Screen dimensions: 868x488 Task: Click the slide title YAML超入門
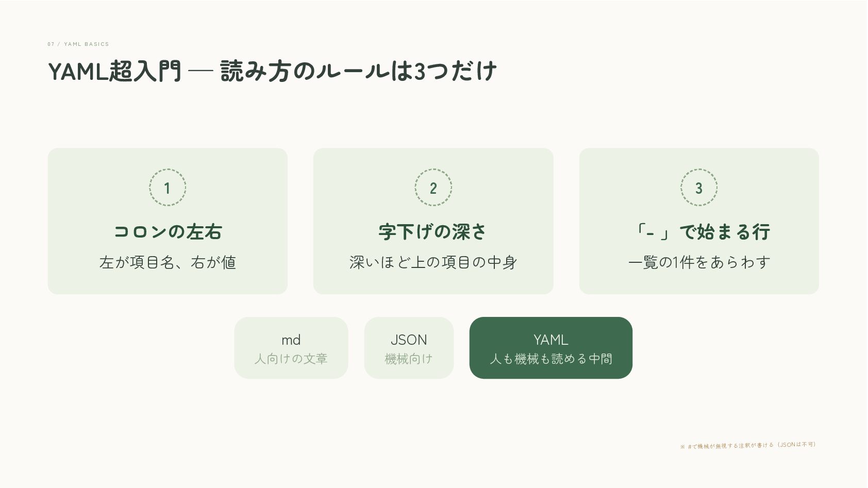click(114, 72)
